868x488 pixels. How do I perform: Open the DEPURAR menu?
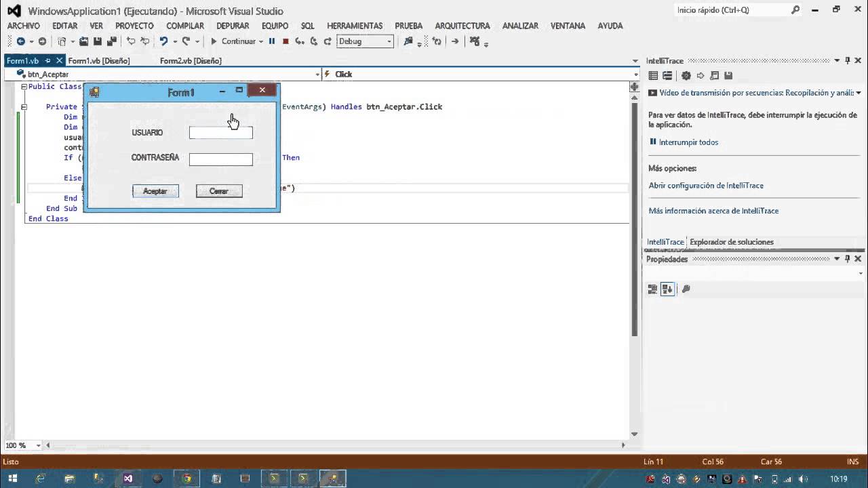pyautogui.click(x=233, y=26)
